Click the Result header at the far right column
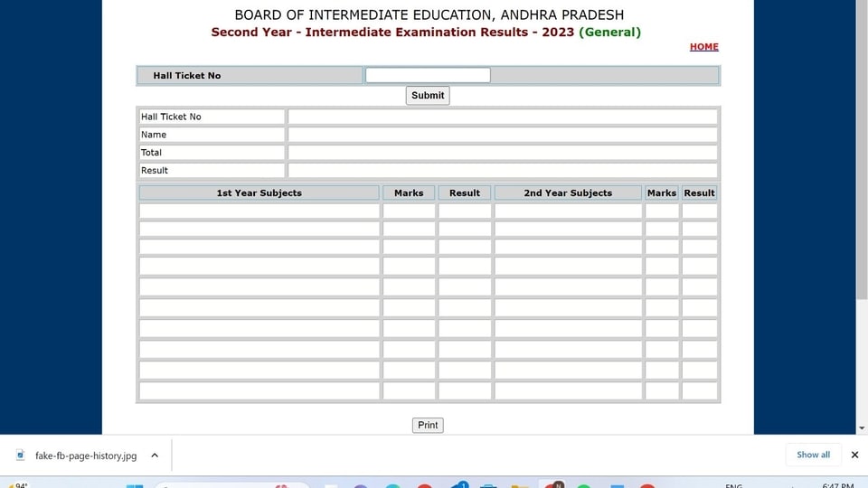The image size is (868, 488). coord(699,193)
